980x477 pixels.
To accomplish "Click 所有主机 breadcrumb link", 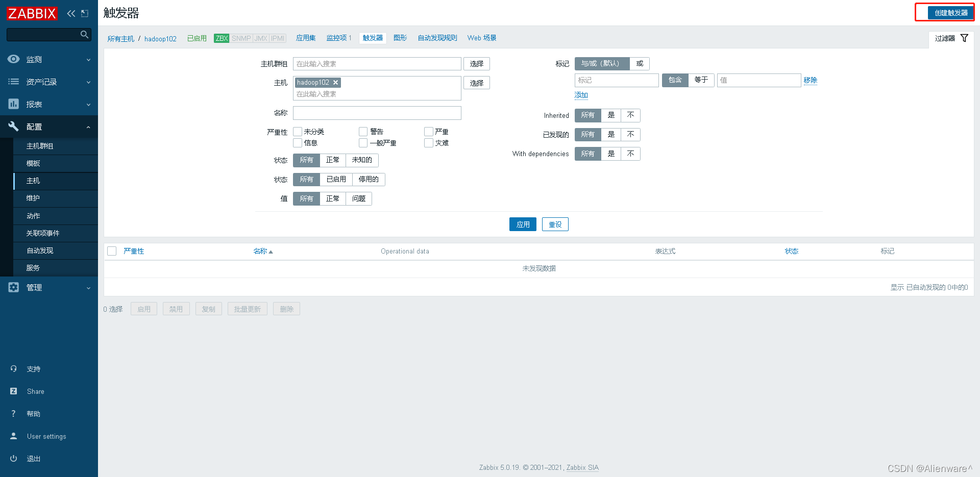I will [x=120, y=39].
